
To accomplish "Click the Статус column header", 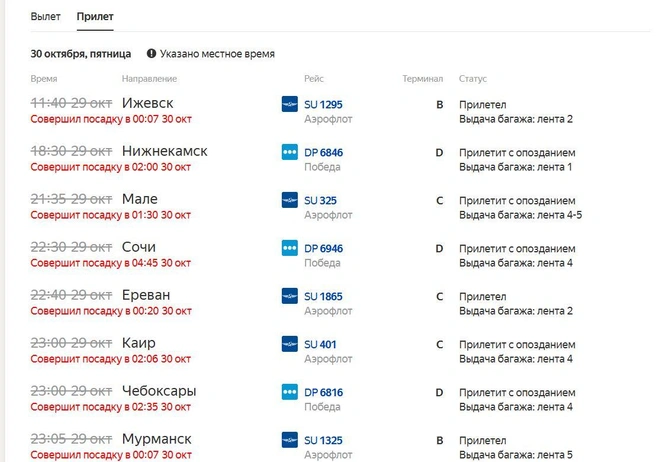I will click(x=473, y=79).
